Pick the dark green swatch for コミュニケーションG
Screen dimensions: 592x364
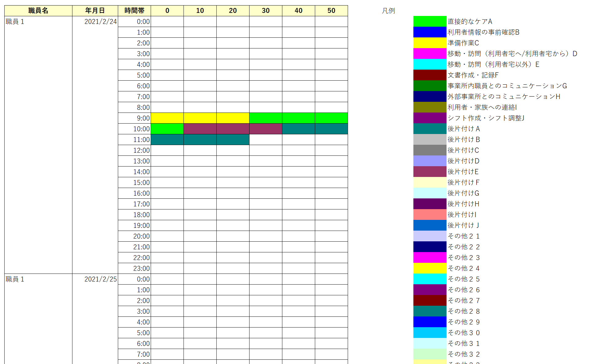pyautogui.click(x=430, y=86)
